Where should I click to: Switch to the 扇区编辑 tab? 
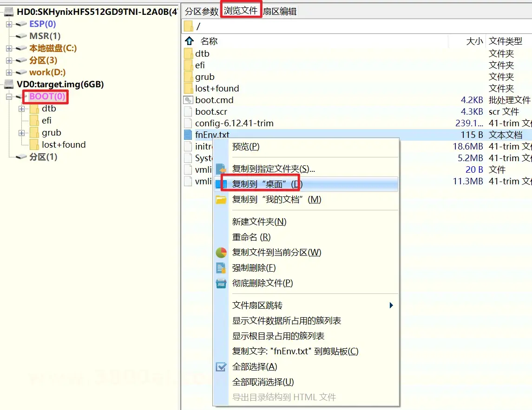(x=280, y=12)
